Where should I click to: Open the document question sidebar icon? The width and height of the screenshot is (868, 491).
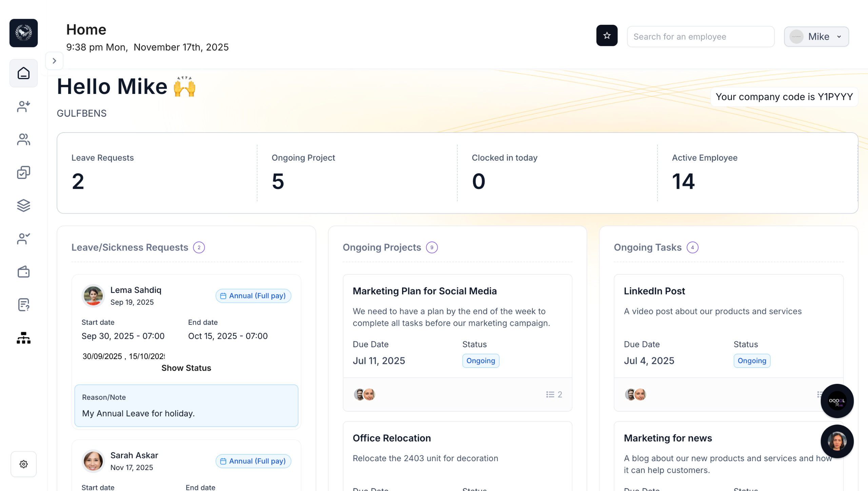click(x=23, y=305)
